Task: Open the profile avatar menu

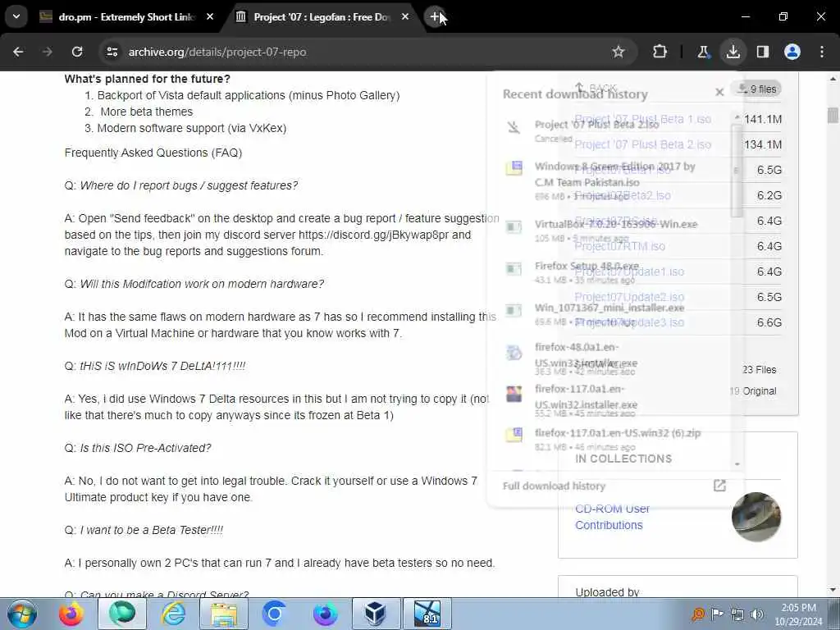Action: [792, 52]
